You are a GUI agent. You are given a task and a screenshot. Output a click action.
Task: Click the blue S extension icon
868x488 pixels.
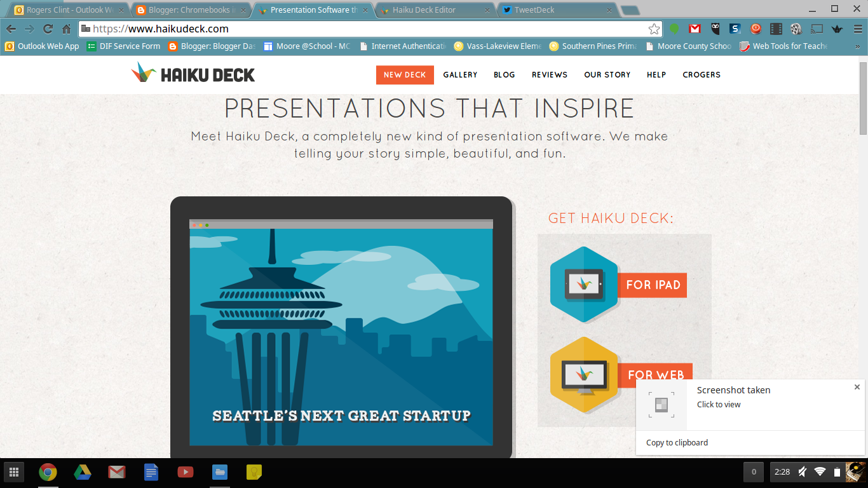click(x=735, y=29)
